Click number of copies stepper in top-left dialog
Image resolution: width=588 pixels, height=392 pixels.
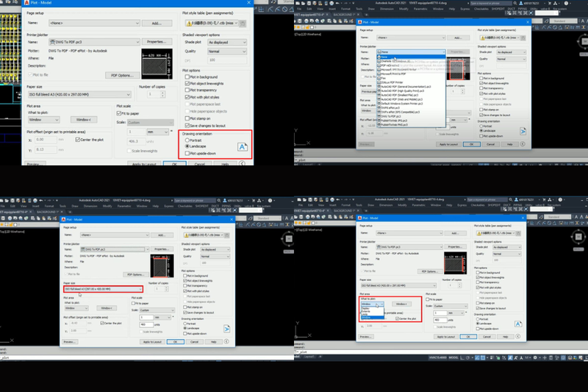[x=162, y=95]
